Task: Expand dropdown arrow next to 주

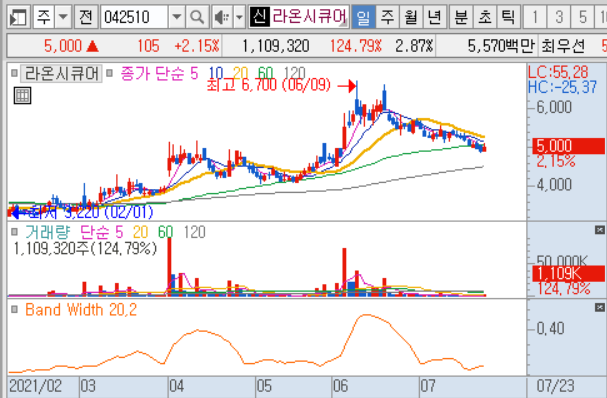Action: click(63, 17)
